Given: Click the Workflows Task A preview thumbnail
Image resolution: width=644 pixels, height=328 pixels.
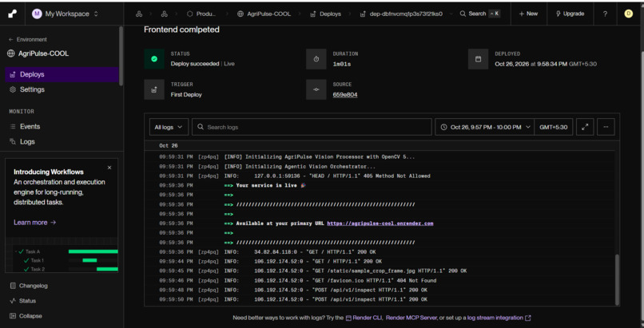Looking at the screenshot, I should [62, 255].
